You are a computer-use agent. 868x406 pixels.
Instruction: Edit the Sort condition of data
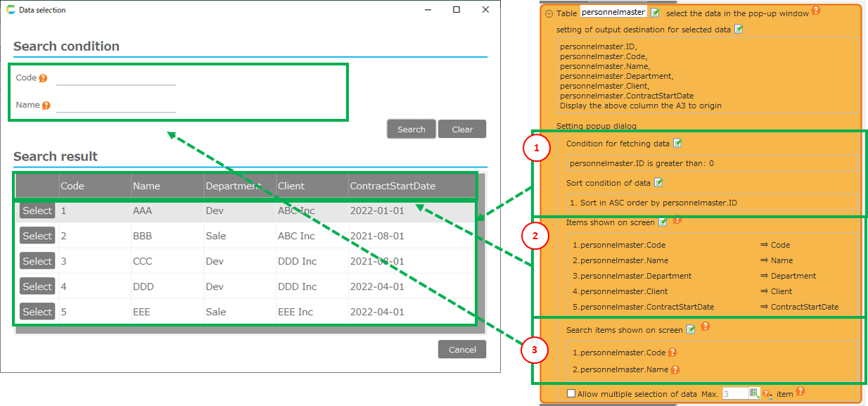(x=659, y=183)
